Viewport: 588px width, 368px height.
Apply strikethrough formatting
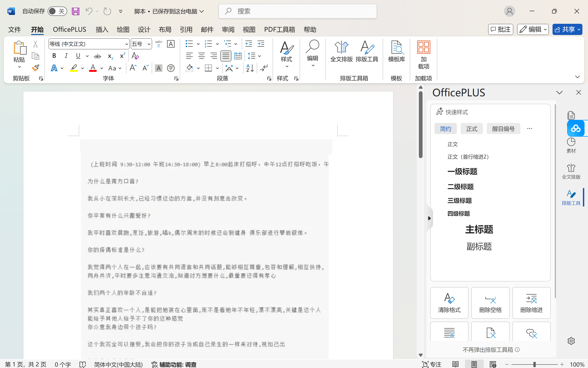point(97,56)
